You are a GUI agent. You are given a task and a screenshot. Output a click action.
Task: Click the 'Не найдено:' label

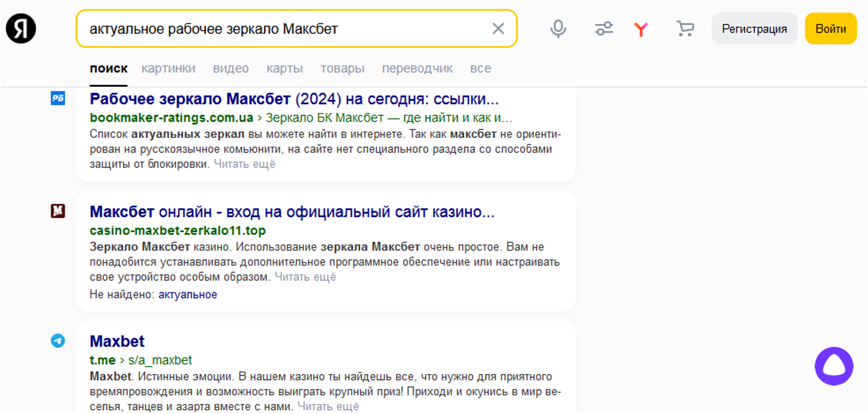[122, 295]
